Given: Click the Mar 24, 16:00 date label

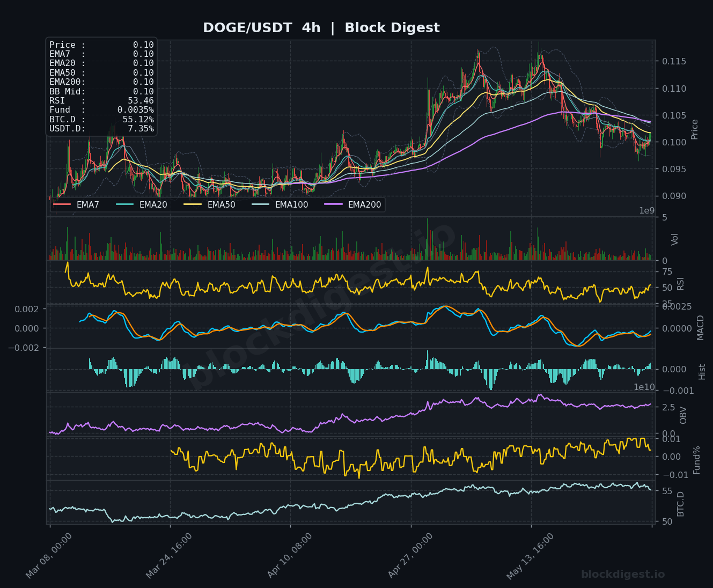Looking at the screenshot, I should (169, 555).
